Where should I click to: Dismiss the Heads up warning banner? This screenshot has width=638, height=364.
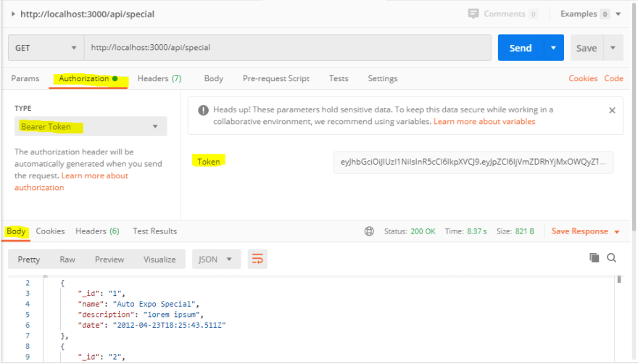tap(612, 110)
